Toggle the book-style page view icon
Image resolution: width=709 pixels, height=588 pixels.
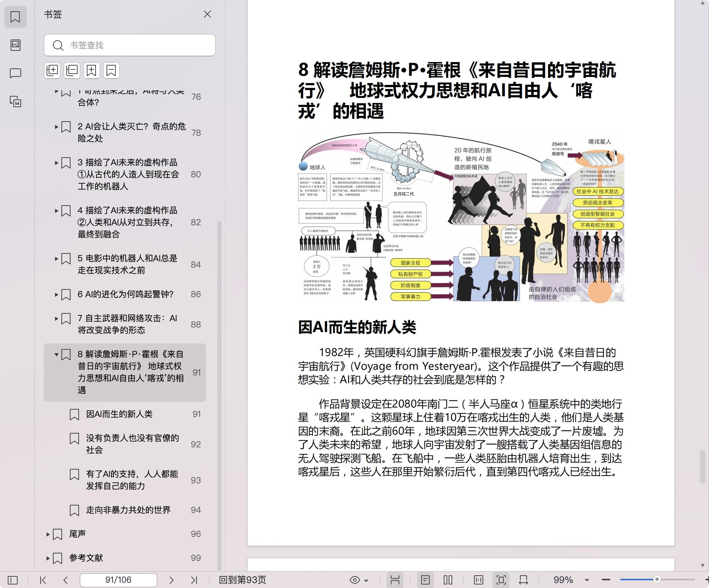(479, 580)
